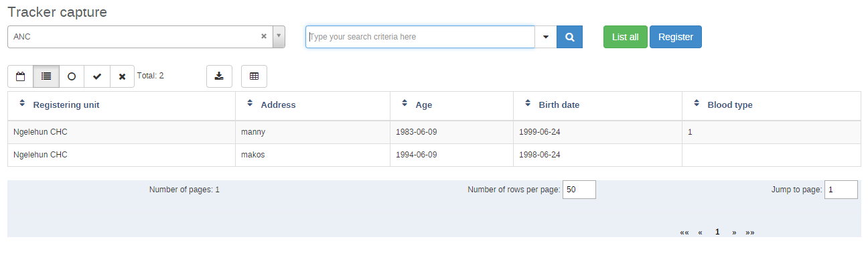Click the rows per page field
This screenshot has height=268, width=868.
coord(579,190)
